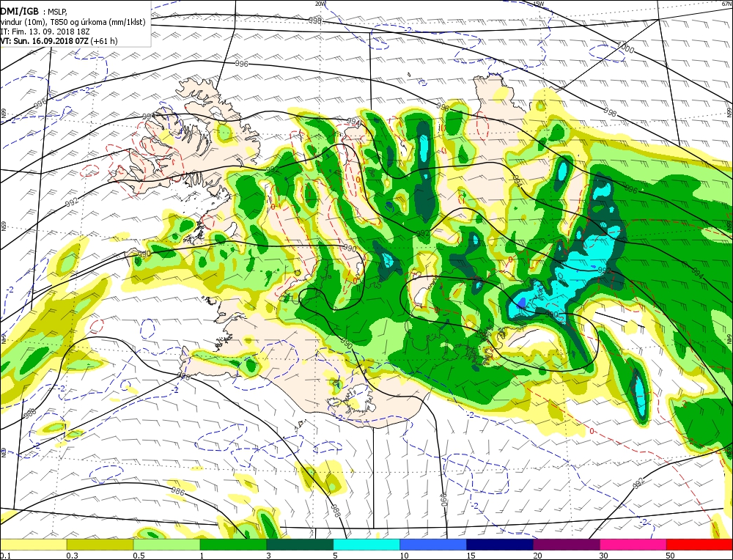The height and width of the screenshot is (560, 733).
Task: Choose the bright blue 10–15 legend swatch
Action: (433, 545)
